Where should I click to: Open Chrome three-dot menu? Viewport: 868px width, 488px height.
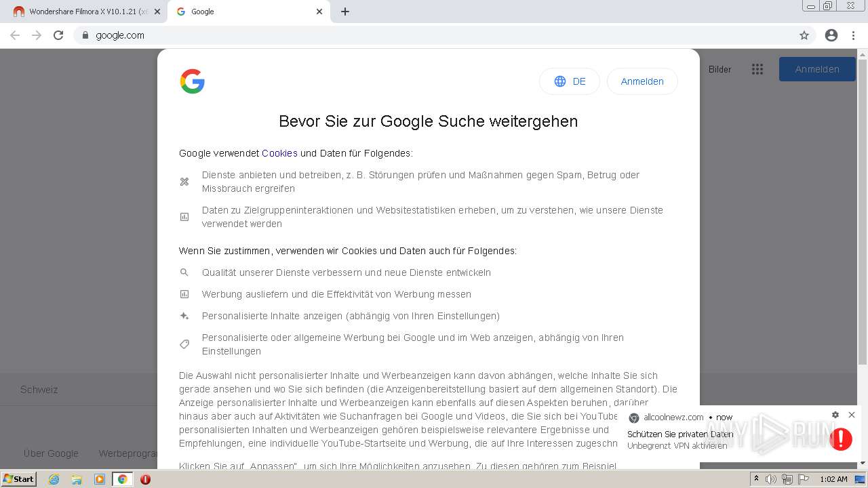(853, 35)
